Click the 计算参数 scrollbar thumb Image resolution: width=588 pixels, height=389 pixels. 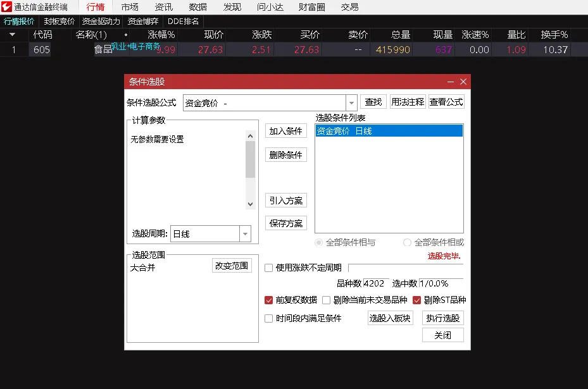[250, 159]
